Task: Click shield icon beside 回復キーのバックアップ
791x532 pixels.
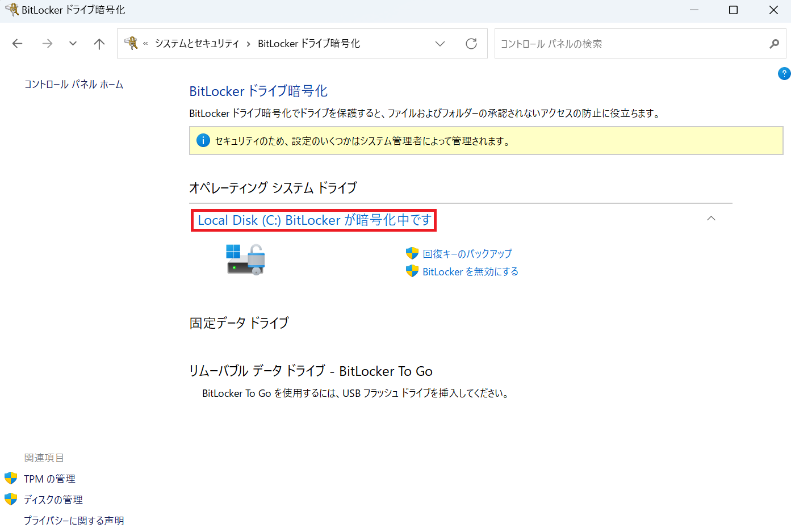Action: pyautogui.click(x=412, y=253)
